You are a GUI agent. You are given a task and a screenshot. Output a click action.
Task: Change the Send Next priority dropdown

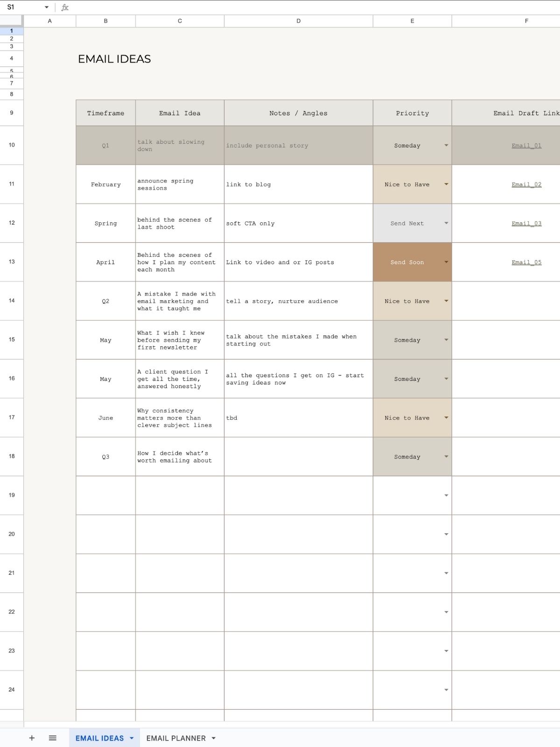point(446,223)
